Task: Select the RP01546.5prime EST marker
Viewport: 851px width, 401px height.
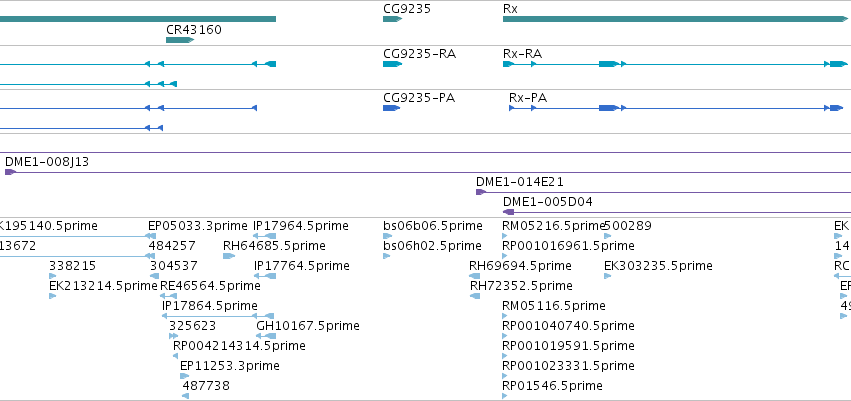Action: 505,396
